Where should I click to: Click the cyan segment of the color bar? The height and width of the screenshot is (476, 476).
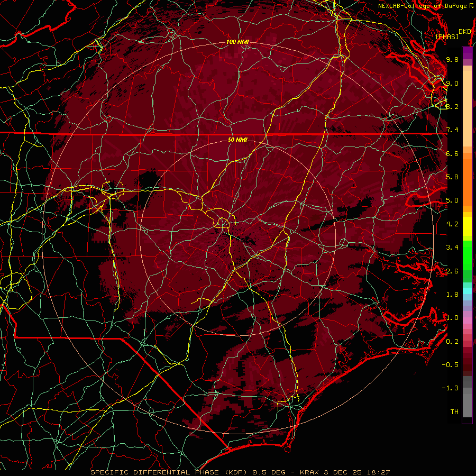click(467, 291)
